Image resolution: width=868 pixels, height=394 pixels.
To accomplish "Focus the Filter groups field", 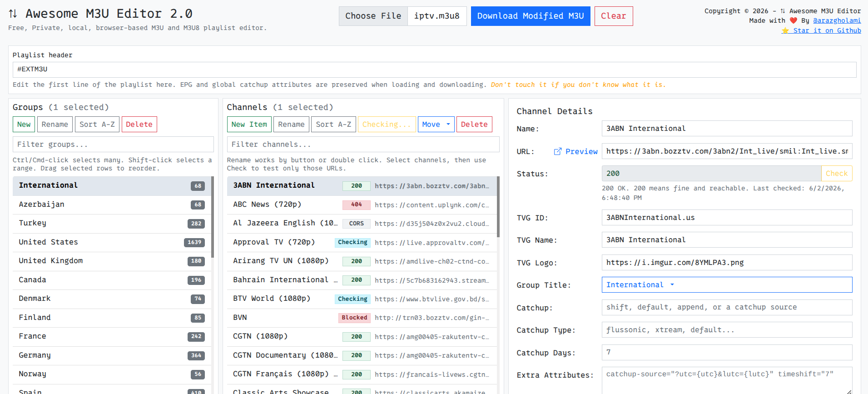I will point(113,144).
